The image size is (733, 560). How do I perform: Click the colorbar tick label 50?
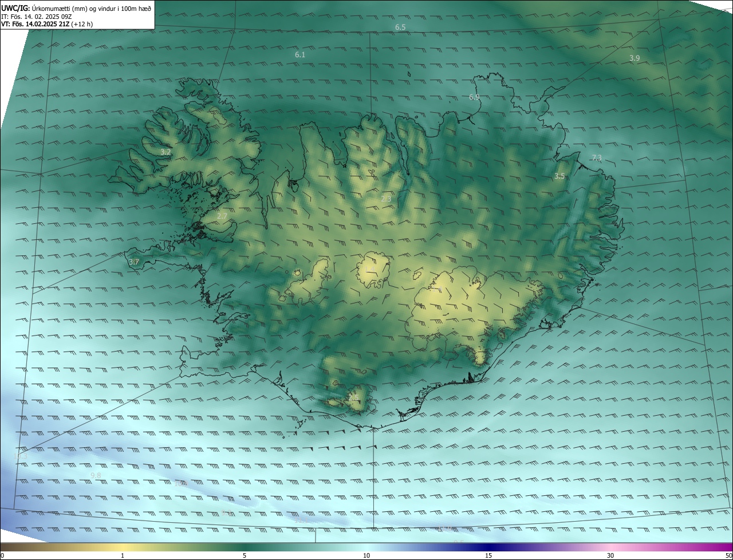coord(728,555)
